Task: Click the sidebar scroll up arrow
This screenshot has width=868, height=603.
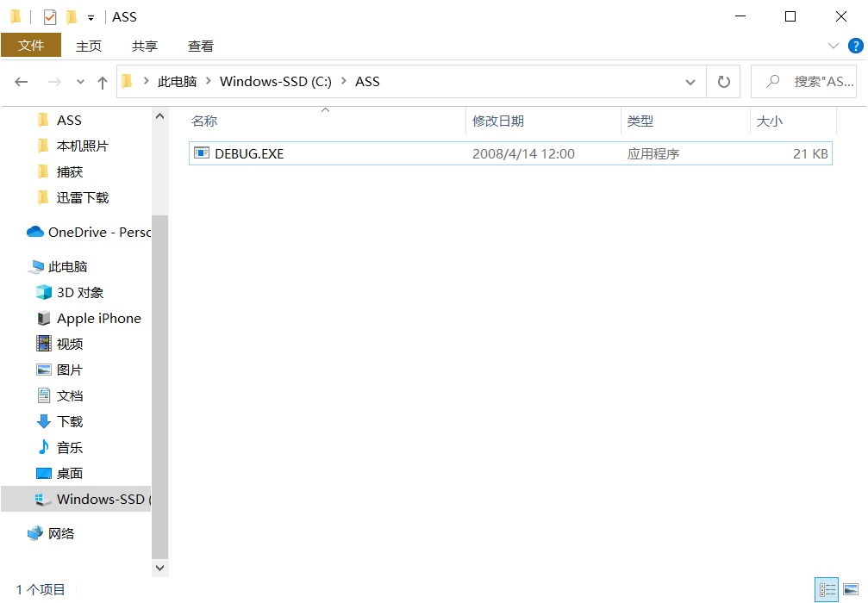Action: tap(160, 116)
